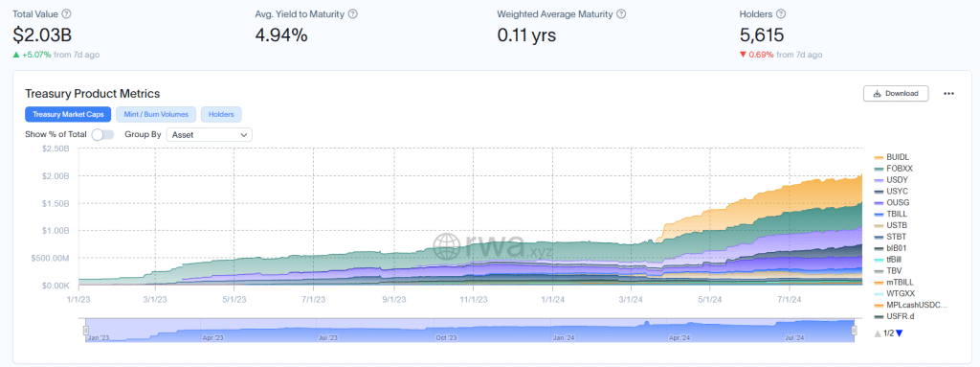The image size is (980, 367).
Task: Open the Group By Asset dropdown
Action: click(x=210, y=134)
